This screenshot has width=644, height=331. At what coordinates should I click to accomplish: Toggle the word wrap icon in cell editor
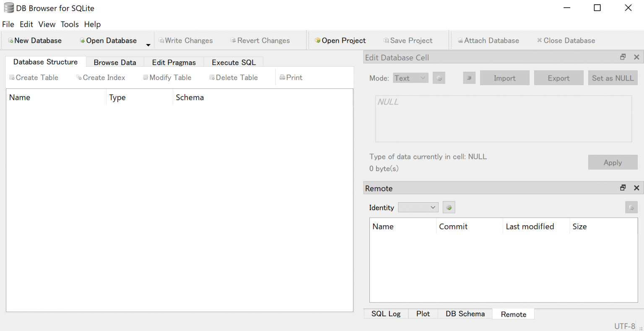tap(469, 78)
